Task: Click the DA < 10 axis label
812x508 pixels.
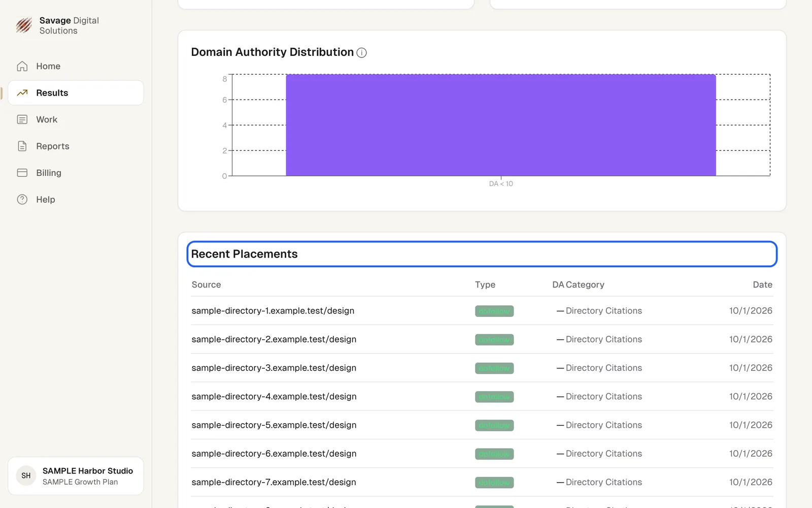Action: (501, 184)
